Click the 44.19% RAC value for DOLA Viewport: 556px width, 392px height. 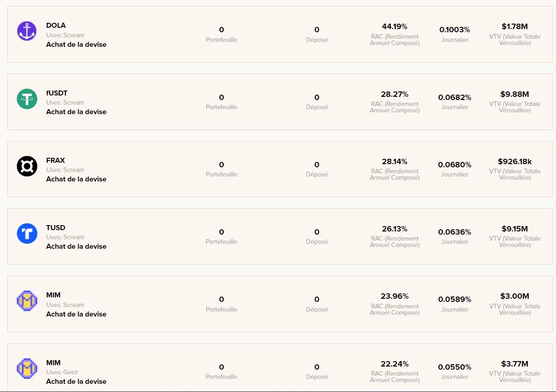click(x=395, y=27)
